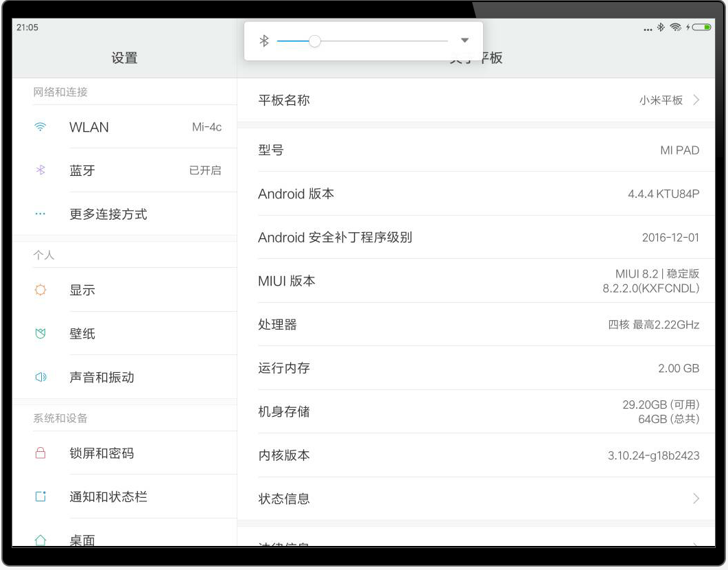Tap the sun icon beside 显示
The image size is (728, 570).
pyautogui.click(x=40, y=290)
